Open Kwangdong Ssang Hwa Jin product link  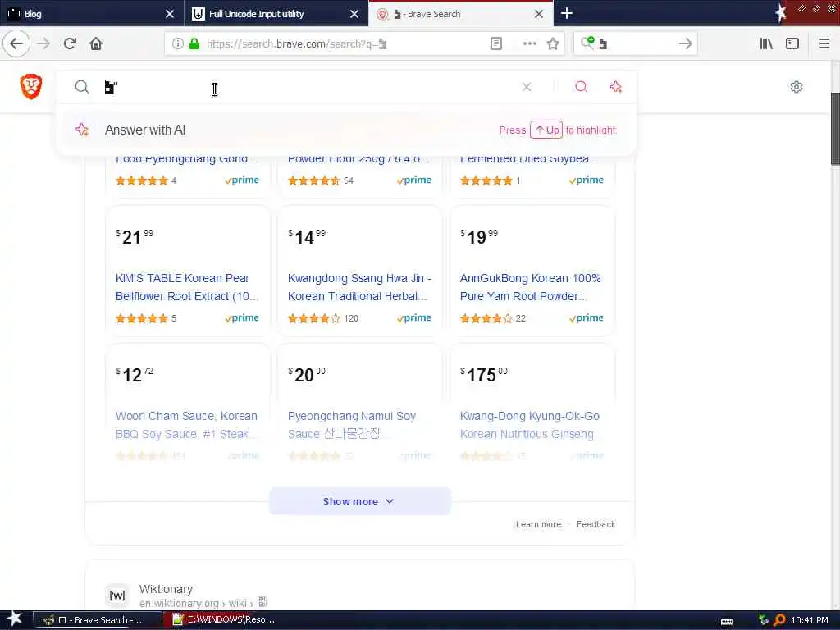click(359, 287)
